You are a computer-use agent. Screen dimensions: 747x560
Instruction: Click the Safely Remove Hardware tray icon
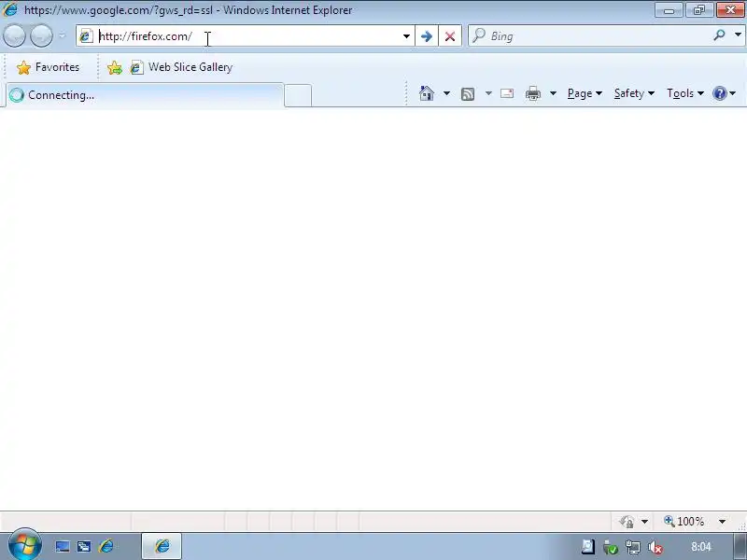click(x=610, y=547)
